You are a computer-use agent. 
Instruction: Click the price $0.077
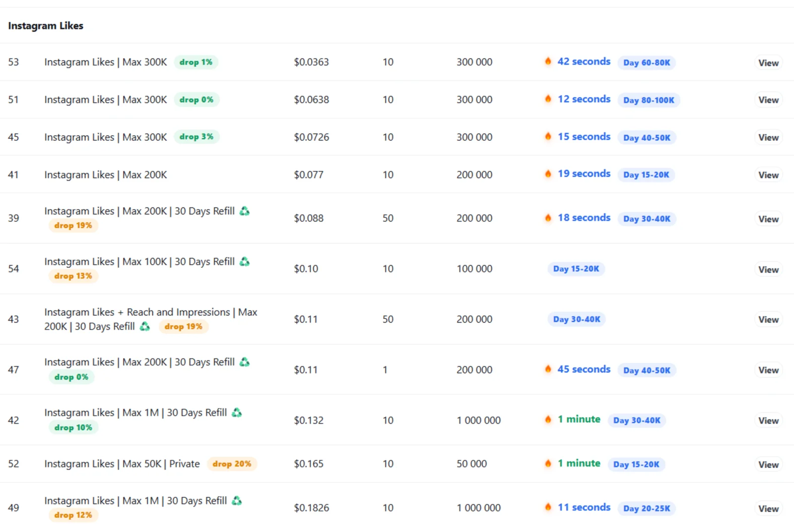click(x=309, y=175)
